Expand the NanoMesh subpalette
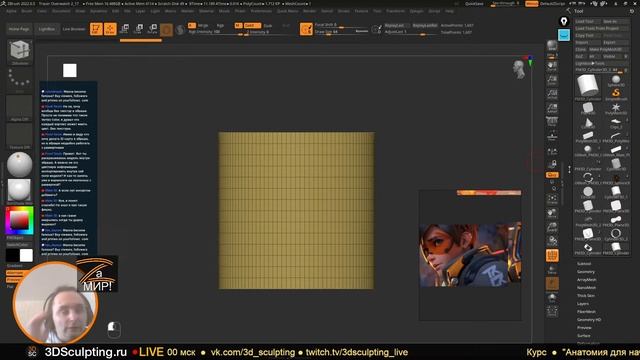 pyautogui.click(x=587, y=288)
